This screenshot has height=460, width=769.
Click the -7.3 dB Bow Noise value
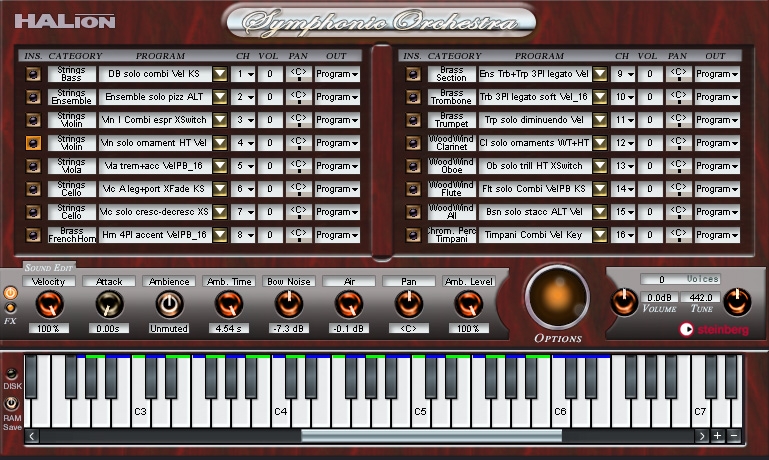click(288, 329)
